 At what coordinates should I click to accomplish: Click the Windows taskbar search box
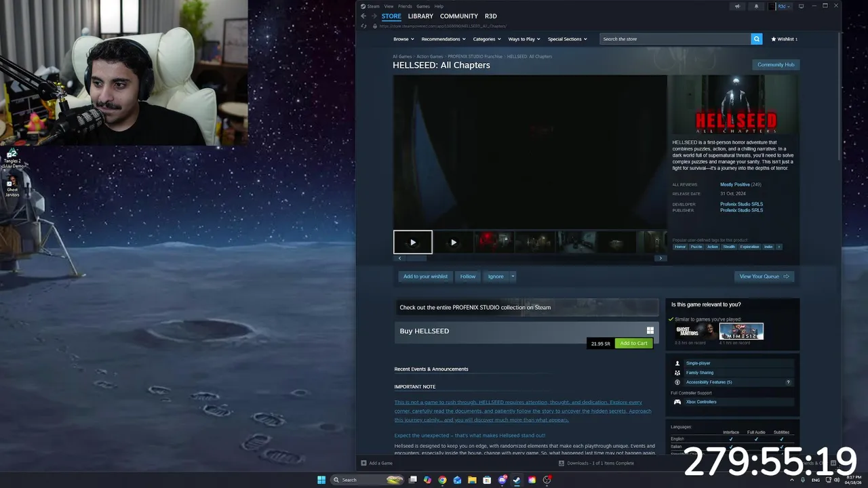click(x=367, y=480)
